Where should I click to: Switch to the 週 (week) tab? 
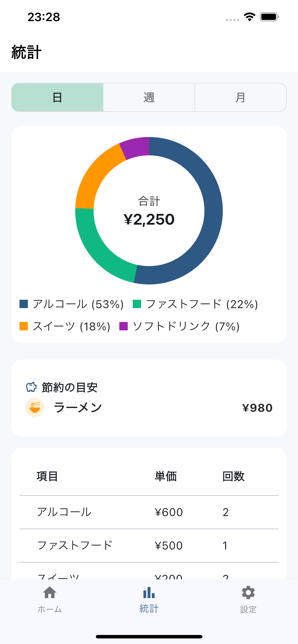(149, 97)
